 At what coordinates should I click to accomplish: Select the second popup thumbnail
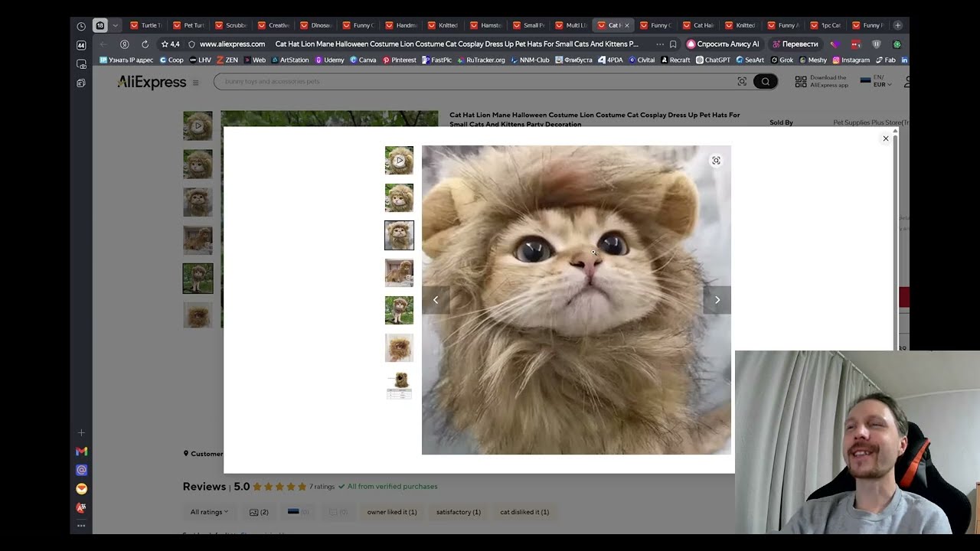tap(399, 198)
